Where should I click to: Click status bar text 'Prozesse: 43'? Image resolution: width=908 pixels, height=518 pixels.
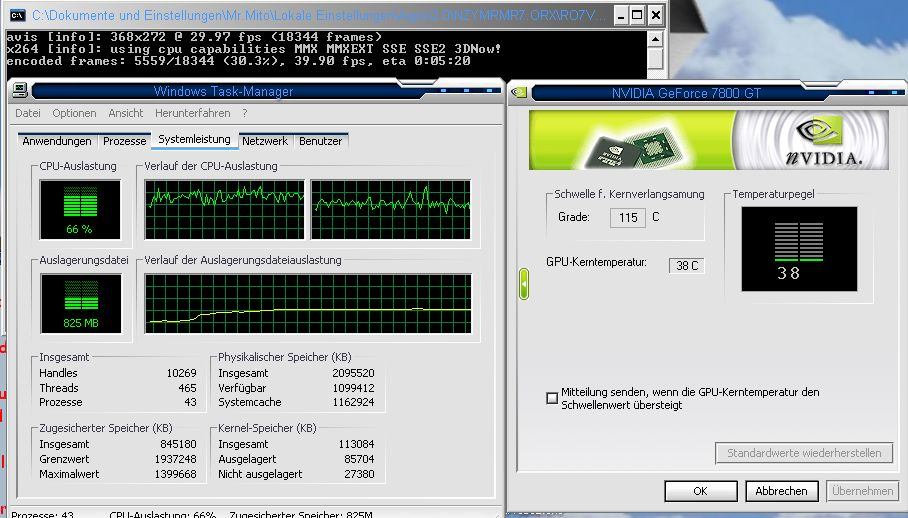pos(42,514)
